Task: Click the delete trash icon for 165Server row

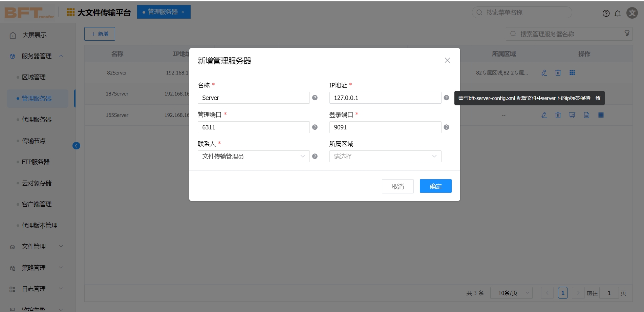Action: click(x=558, y=115)
